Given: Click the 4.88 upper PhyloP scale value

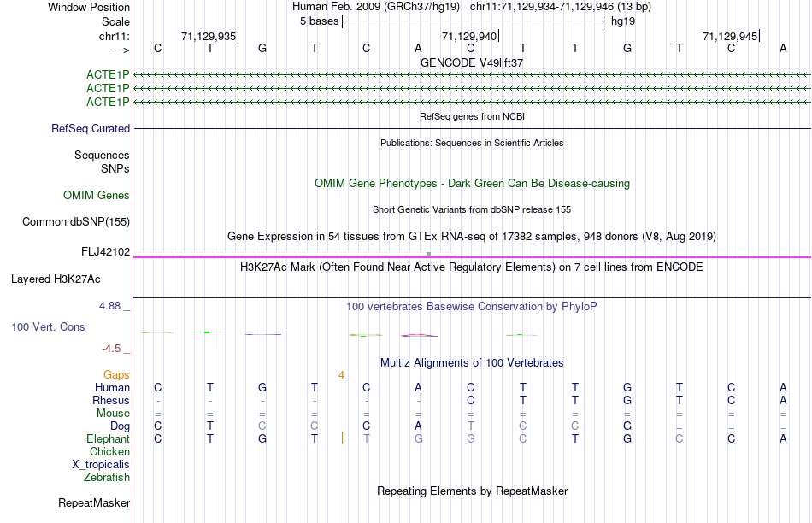Looking at the screenshot, I should coord(109,306).
